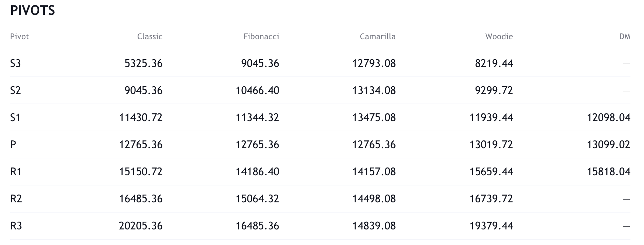Click the Woodie R1 value 15659.44
Viewport: 644px width, 245px height.
pos(491,172)
